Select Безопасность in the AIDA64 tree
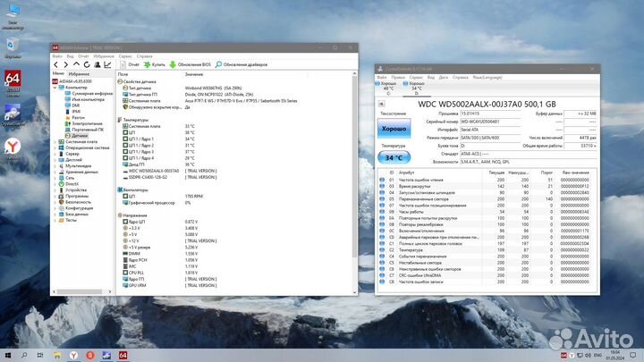 [75, 202]
